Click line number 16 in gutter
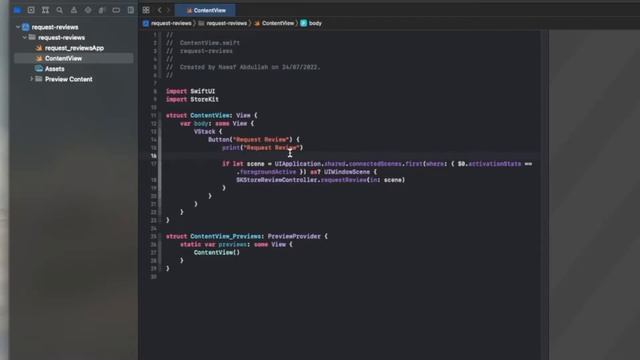This screenshot has height=360, width=640. (x=153, y=156)
